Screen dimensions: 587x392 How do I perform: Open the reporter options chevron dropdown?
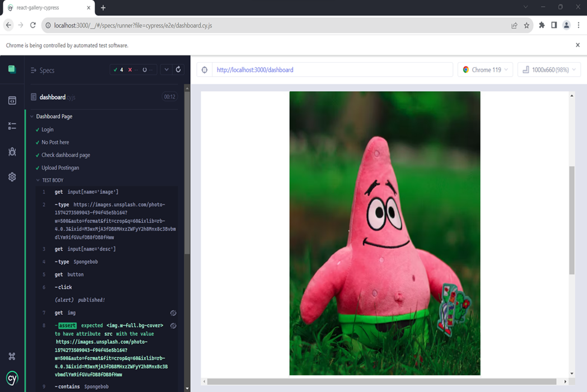[166, 69]
